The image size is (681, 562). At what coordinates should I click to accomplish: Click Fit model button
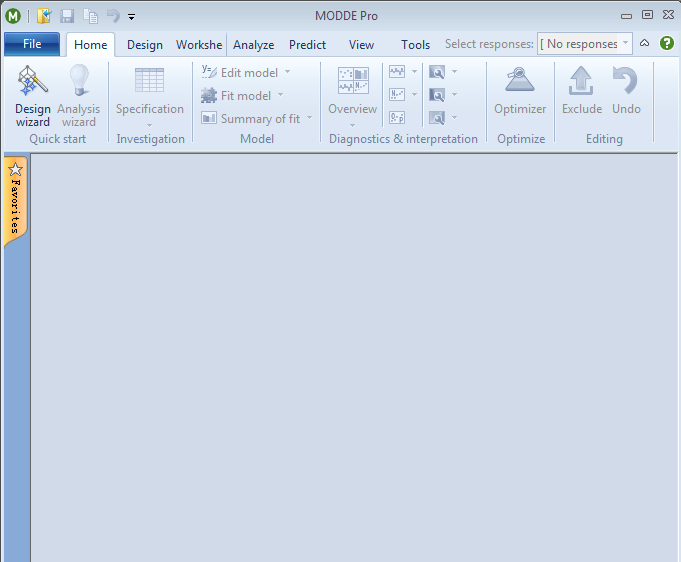pos(236,95)
